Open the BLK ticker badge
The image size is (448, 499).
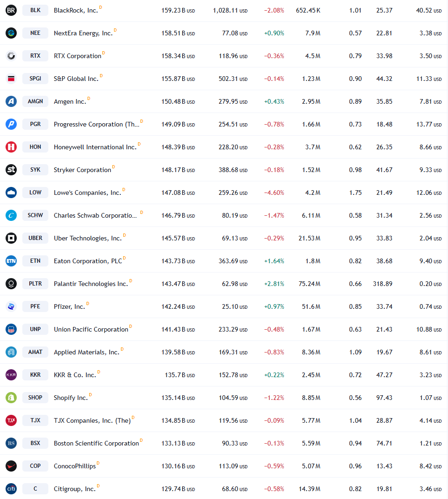pos(35,10)
